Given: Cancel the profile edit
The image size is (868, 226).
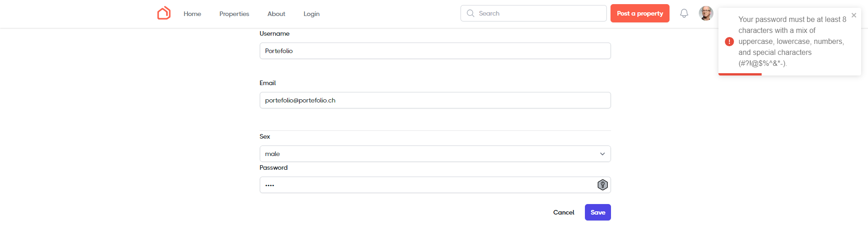Looking at the screenshot, I should tap(563, 212).
